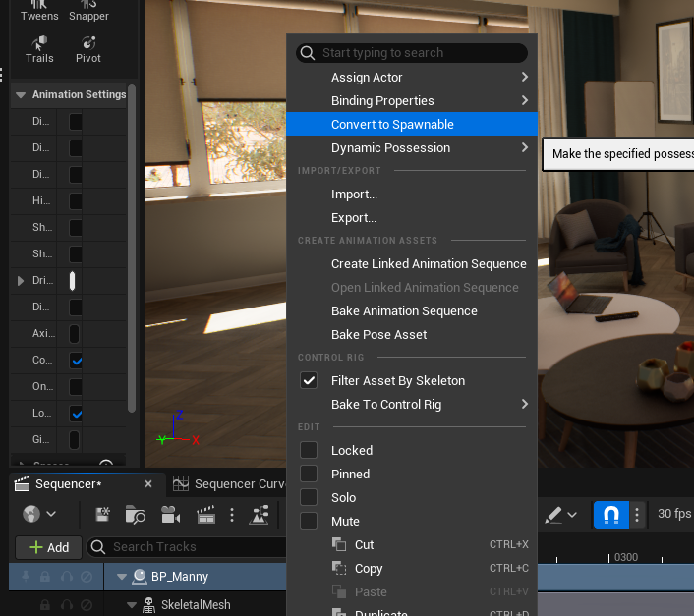Image resolution: width=694 pixels, height=616 pixels.
Task: Click the Copy icon in context menu
Action: point(339,568)
